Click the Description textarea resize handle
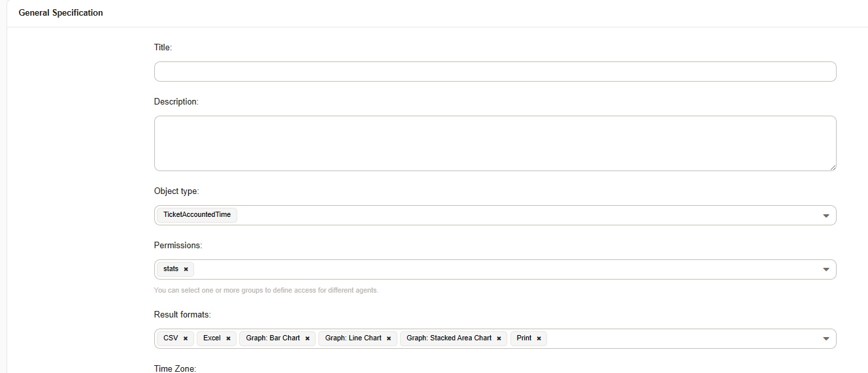The width and height of the screenshot is (868, 373). coord(833,167)
